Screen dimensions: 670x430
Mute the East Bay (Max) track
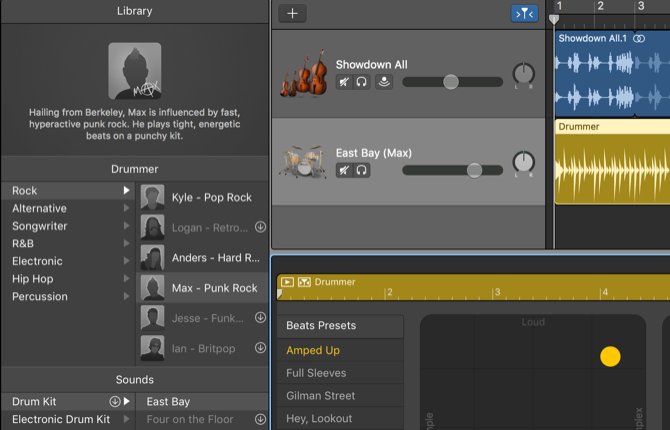click(344, 170)
